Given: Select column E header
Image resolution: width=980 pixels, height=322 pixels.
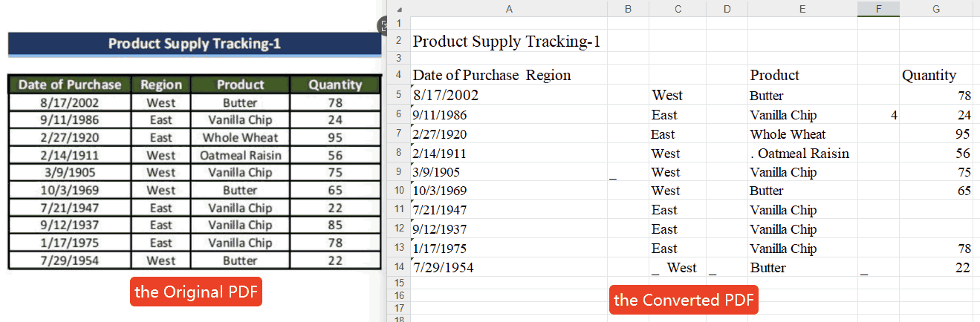Looking at the screenshot, I should [x=802, y=9].
